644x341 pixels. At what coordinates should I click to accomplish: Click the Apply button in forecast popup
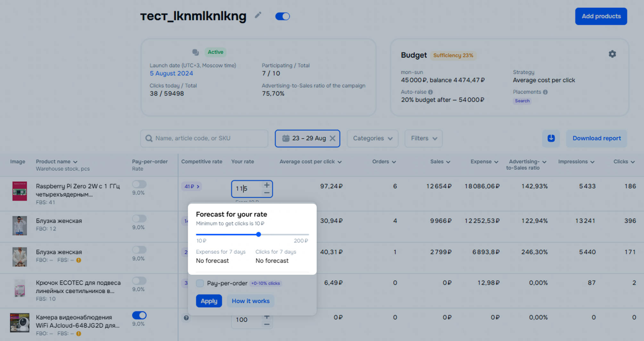209,301
